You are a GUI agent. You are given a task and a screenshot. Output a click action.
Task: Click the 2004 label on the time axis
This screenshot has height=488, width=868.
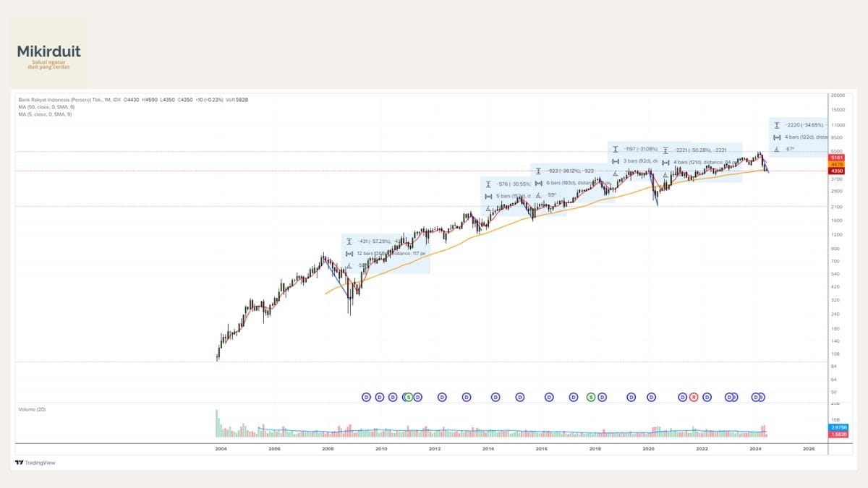tap(220, 449)
